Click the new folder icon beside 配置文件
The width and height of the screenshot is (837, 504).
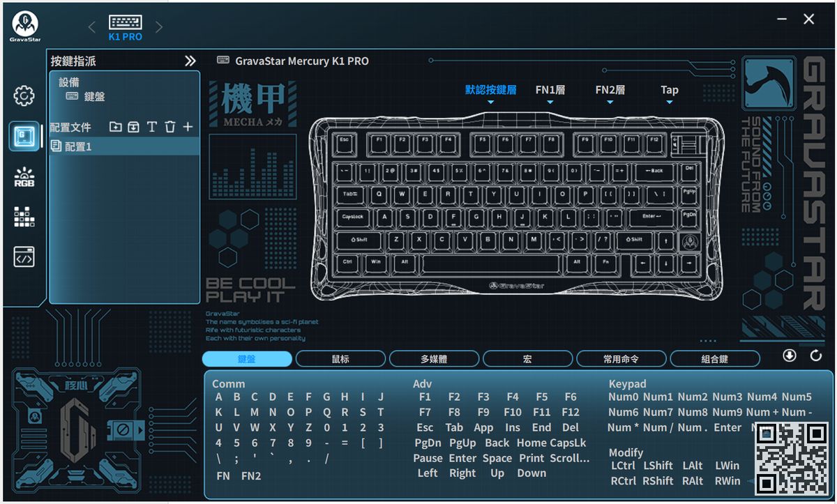click(x=116, y=127)
